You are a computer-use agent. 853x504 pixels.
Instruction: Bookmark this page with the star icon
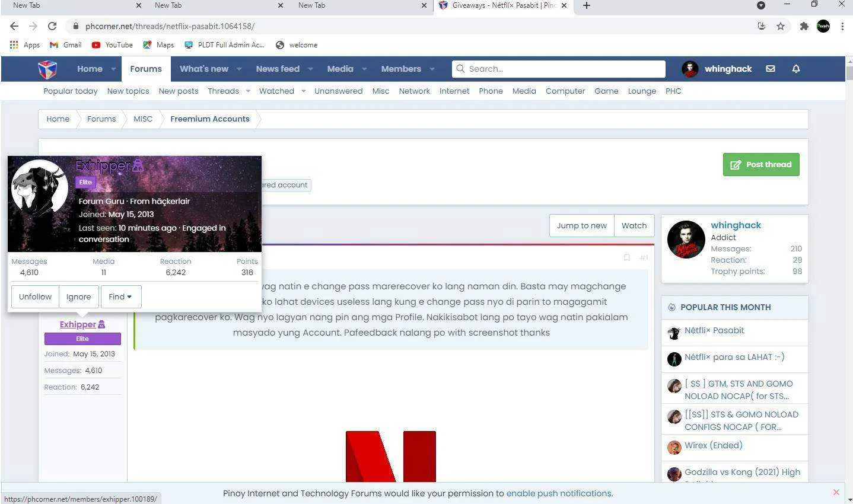point(781,26)
